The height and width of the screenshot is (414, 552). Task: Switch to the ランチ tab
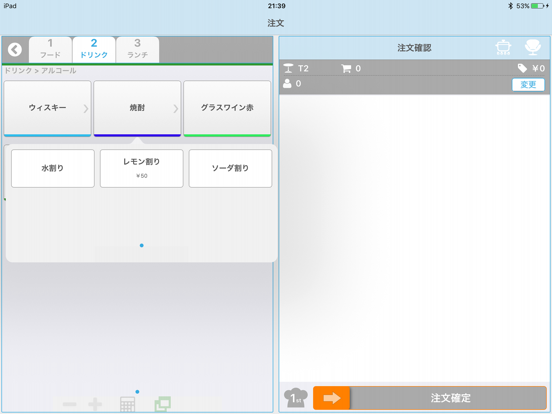138,49
